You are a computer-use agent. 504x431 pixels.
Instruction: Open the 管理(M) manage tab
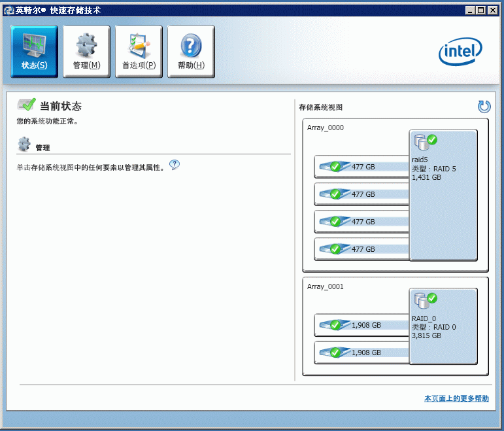(x=86, y=52)
